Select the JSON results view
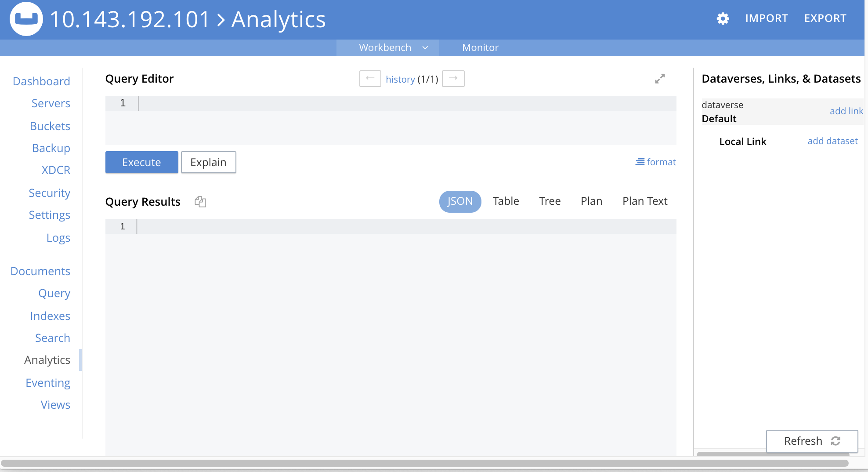The image size is (868, 472). (x=460, y=201)
